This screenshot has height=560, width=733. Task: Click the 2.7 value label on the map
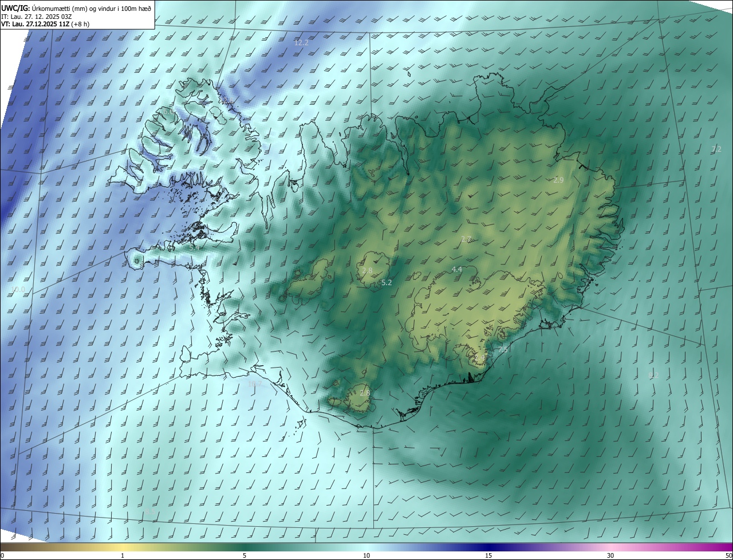coord(466,239)
